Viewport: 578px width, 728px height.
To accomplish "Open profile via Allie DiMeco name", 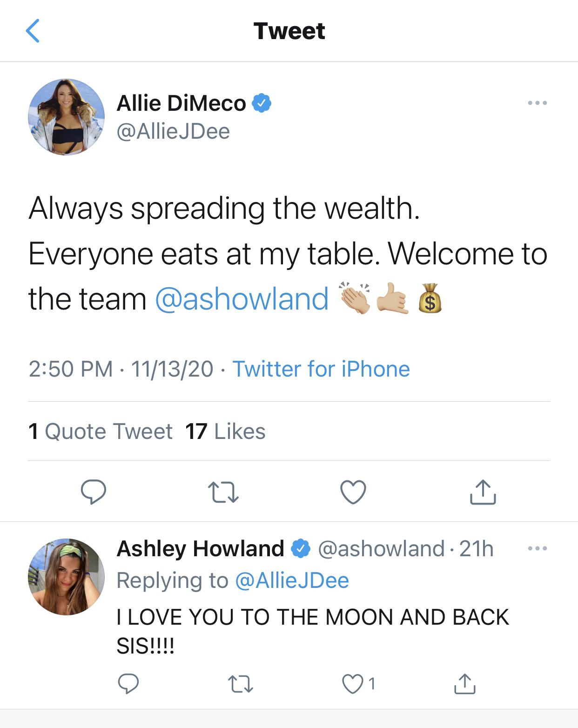I will click(181, 103).
